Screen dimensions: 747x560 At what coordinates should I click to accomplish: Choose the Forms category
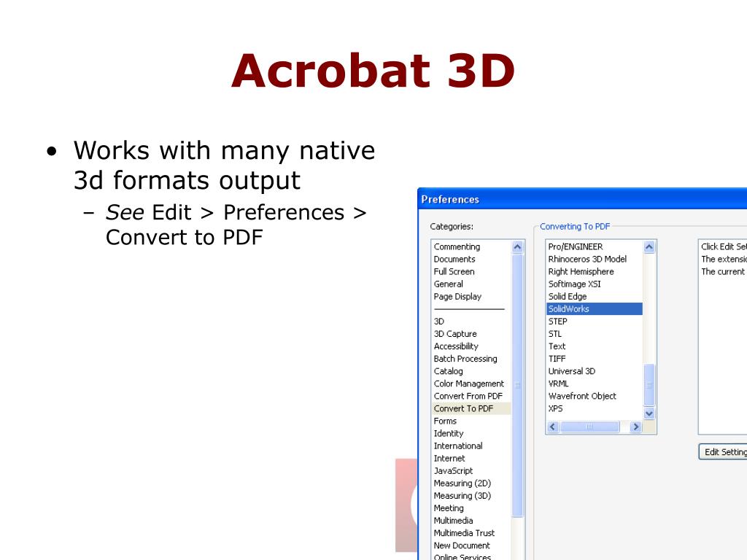pyautogui.click(x=445, y=421)
